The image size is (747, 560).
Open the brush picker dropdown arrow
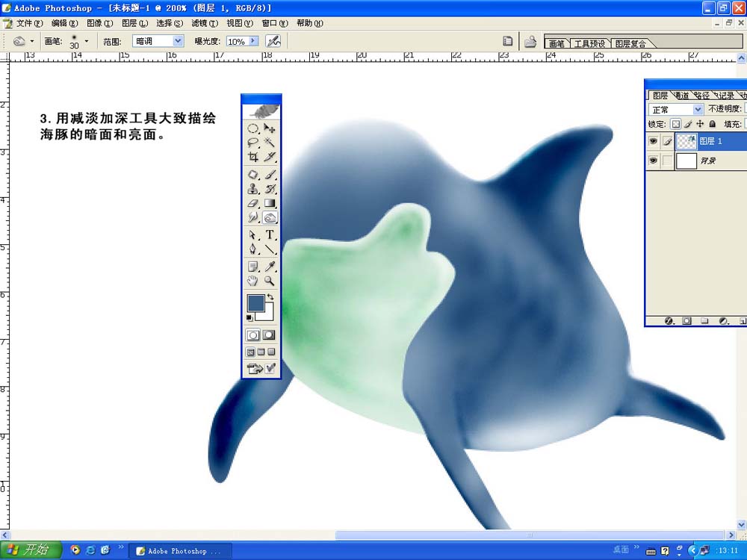(86, 41)
